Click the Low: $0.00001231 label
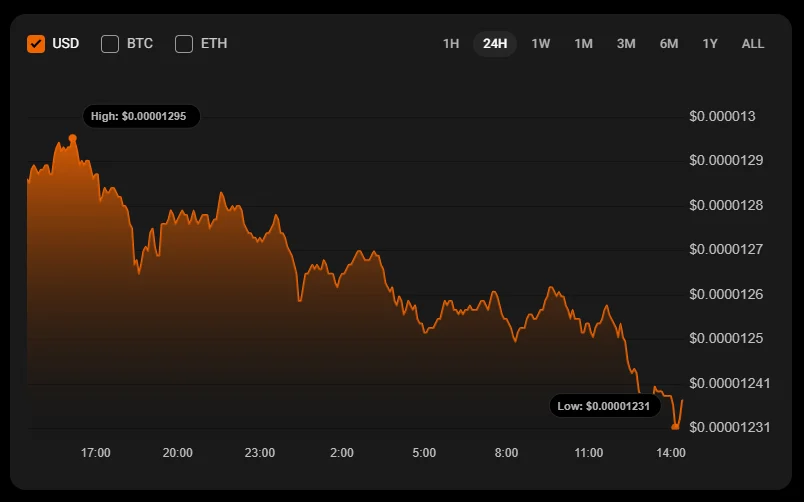 tap(604, 406)
